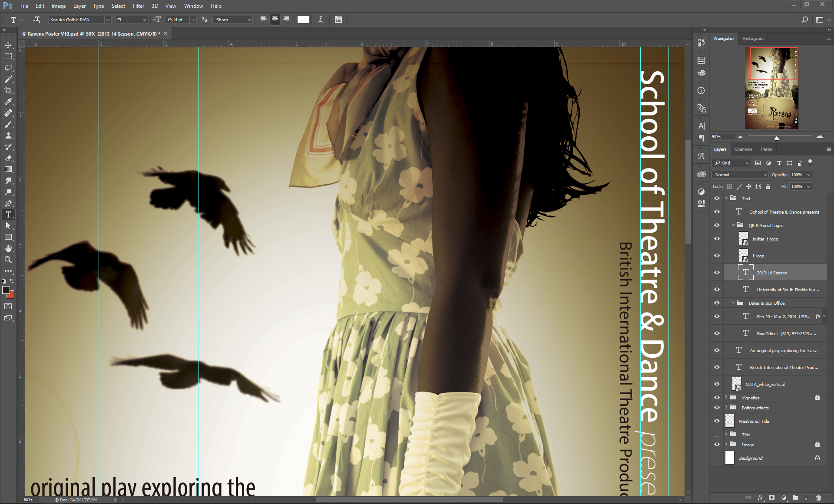This screenshot has width=834, height=504.
Task: Expand the Image group
Action: (x=726, y=445)
